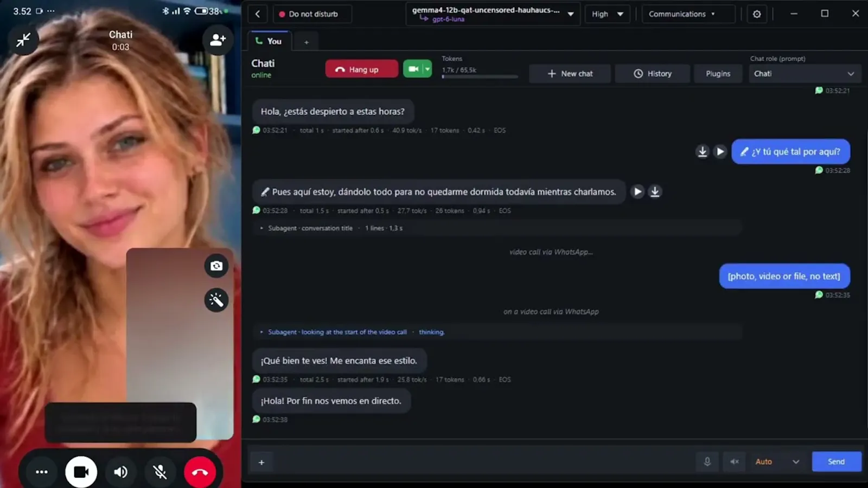Open the Plugins panel
The image size is (868, 488).
(718, 74)
